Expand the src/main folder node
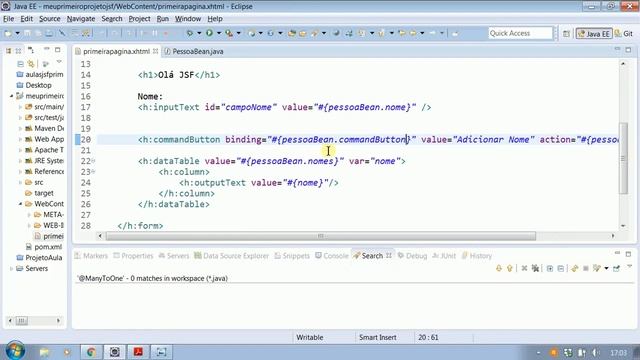Screen dimensions: 640x360 coord(20,107)
